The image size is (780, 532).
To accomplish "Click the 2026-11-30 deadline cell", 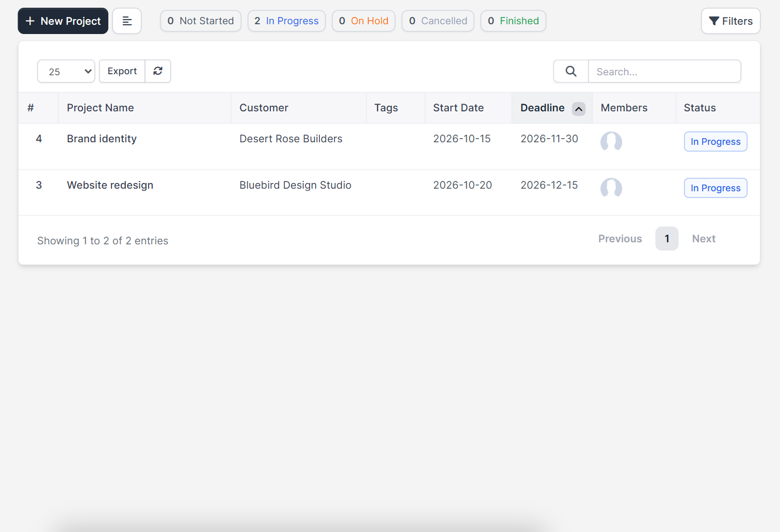I will point(549,139).
